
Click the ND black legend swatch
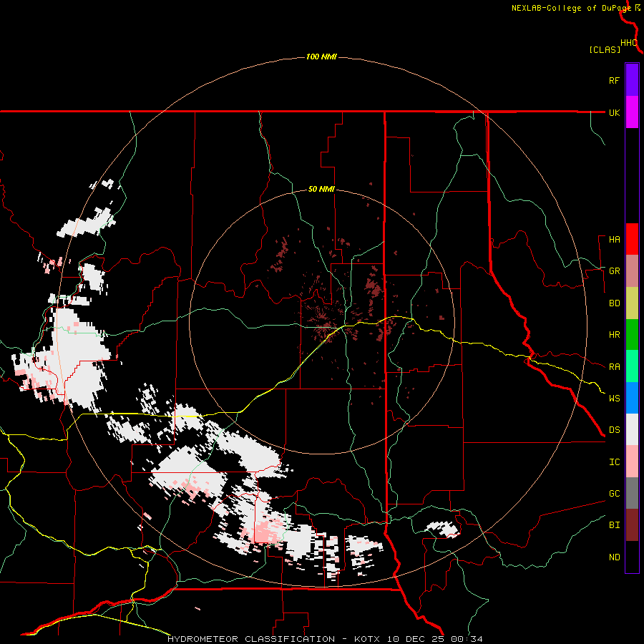pyautogui.click(x=632, y=557)
